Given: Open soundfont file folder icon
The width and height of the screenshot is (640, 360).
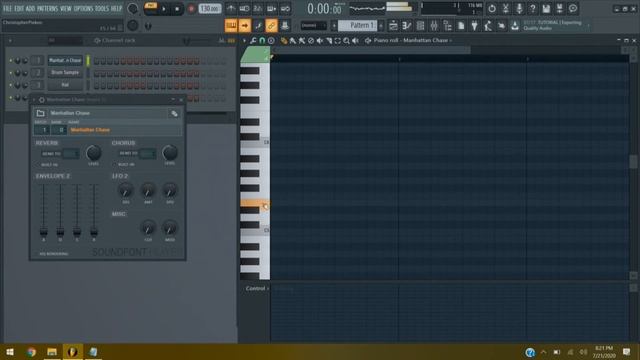Looking at the screenshot, I should tap(40, 113).
